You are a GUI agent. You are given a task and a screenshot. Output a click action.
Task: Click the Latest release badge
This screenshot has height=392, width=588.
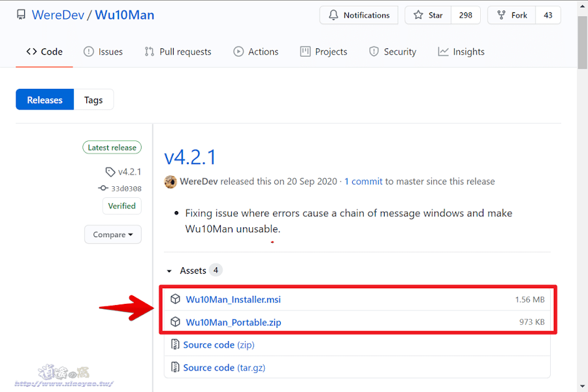tap(112, 148)
